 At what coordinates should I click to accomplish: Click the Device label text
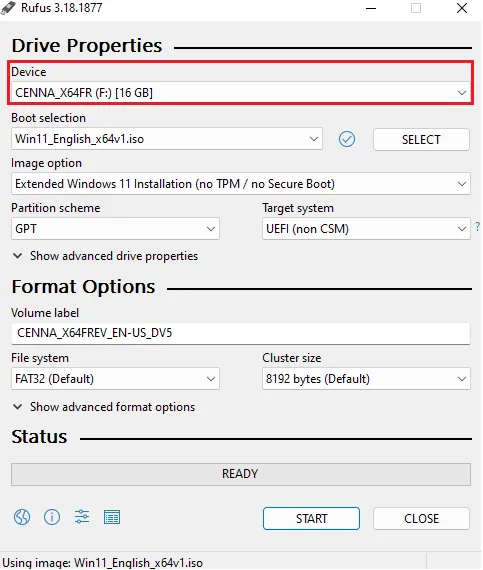click(29, 72)
